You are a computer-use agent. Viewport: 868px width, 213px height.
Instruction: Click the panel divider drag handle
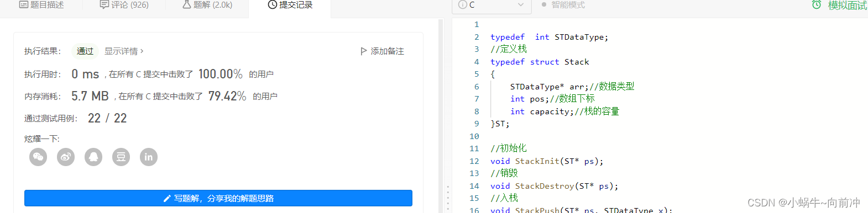point(448,199)
